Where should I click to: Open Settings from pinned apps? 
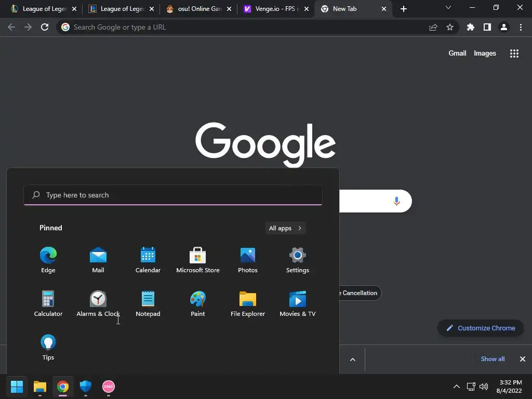coord(298,260)
